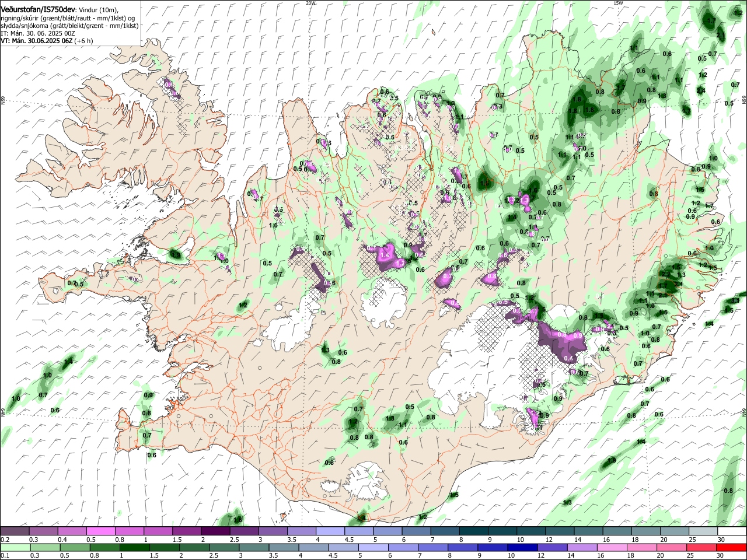Image resolution: width=747 pixels, height=560 pixels.
Task: Select the medium green 0.5 swatch, lower legend row
Action: pos(75,547)
